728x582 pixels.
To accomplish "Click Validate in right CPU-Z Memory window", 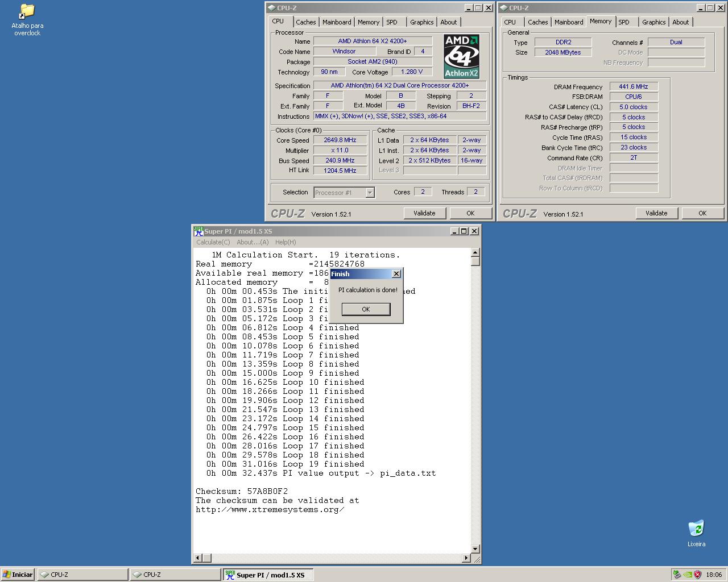I will coord(656,213).
